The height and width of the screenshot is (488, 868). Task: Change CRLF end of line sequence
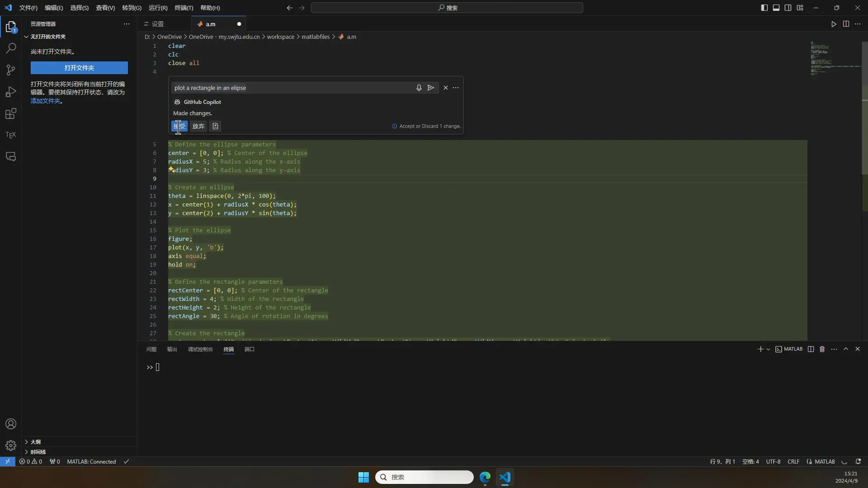pos(793,461)
